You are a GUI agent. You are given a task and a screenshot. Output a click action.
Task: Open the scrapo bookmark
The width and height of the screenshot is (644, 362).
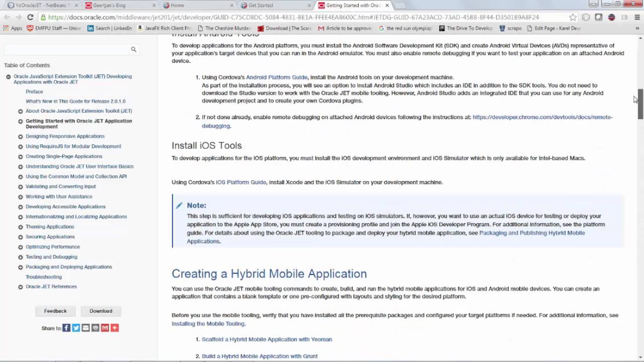[x=510, y=28]
